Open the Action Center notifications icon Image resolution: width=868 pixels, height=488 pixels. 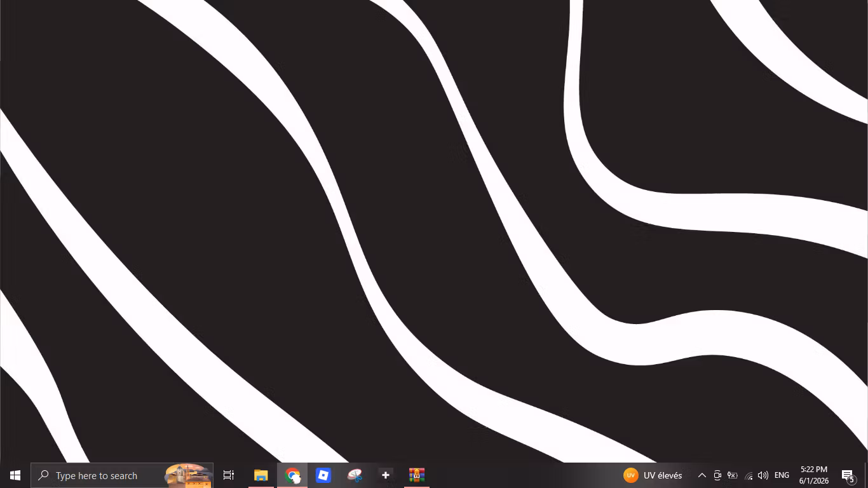point(848,475)
